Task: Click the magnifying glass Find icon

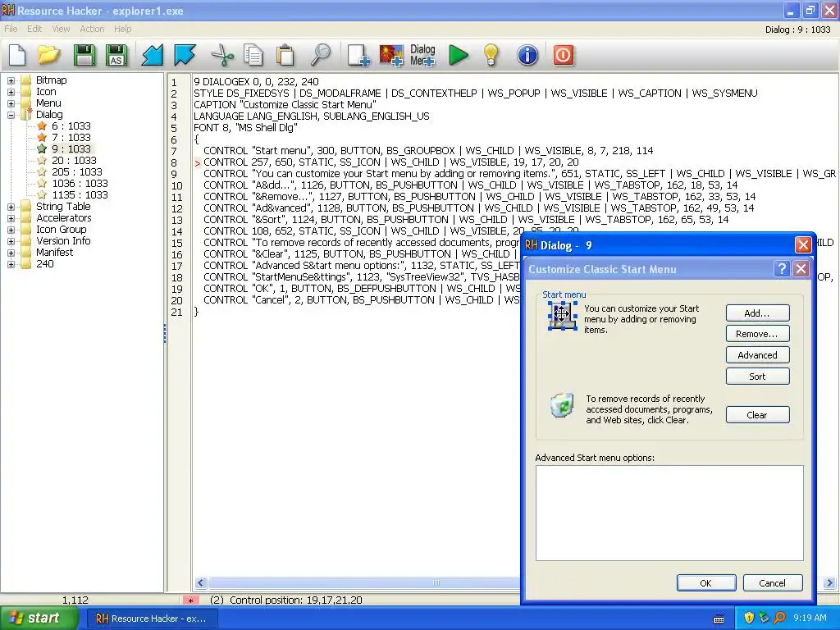Action: tap(321, 55)
